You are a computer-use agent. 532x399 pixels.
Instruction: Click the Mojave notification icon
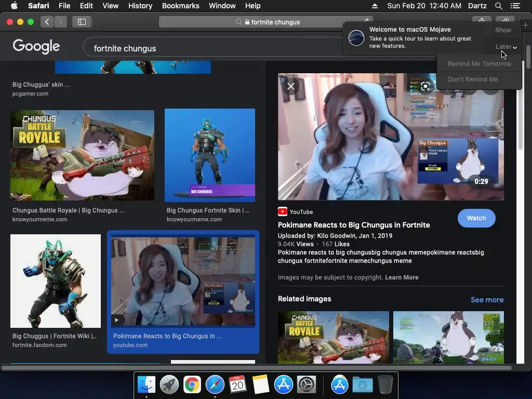coord(356,37)
